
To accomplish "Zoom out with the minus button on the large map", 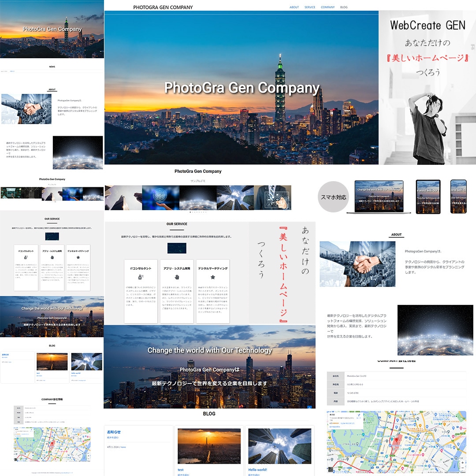I will tap(462, 468).
